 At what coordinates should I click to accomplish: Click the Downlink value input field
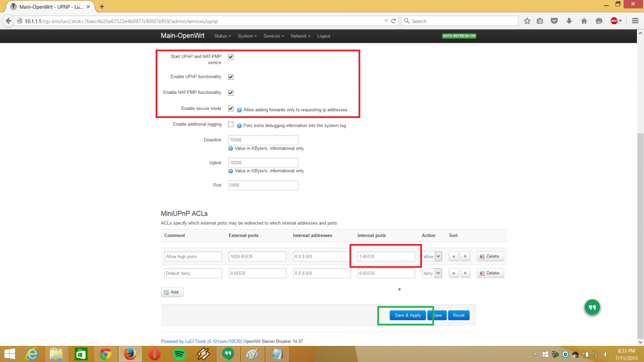click(x=263, y=140)
